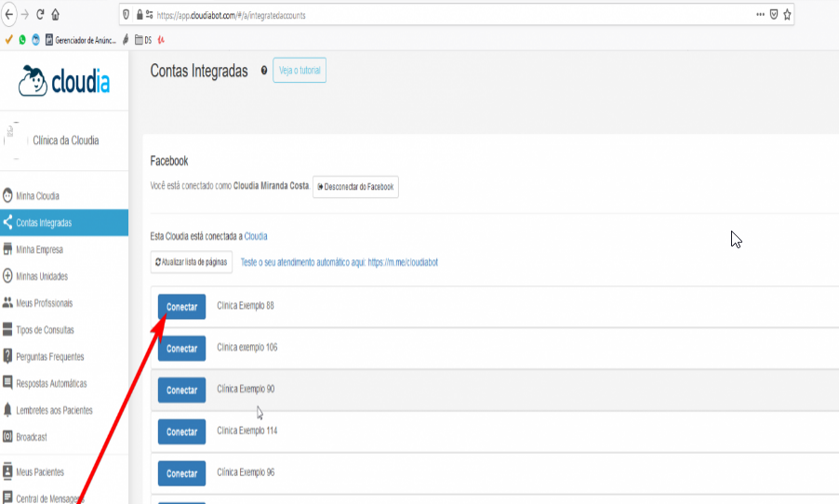The height and width of the screenshot is (504, 839).
Task: Click the red bookmark icon after DS
Action: (x=161, y=40)
